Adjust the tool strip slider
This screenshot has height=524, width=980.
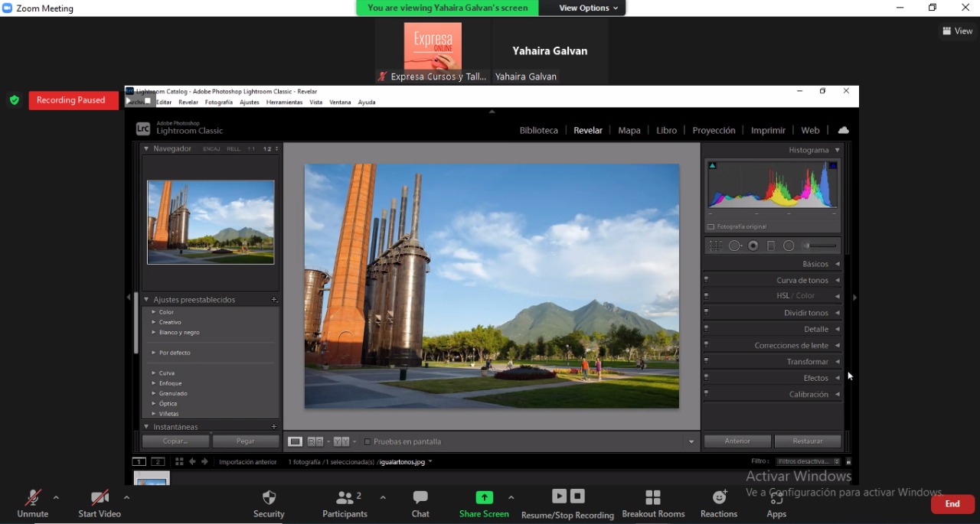point(819,246)
